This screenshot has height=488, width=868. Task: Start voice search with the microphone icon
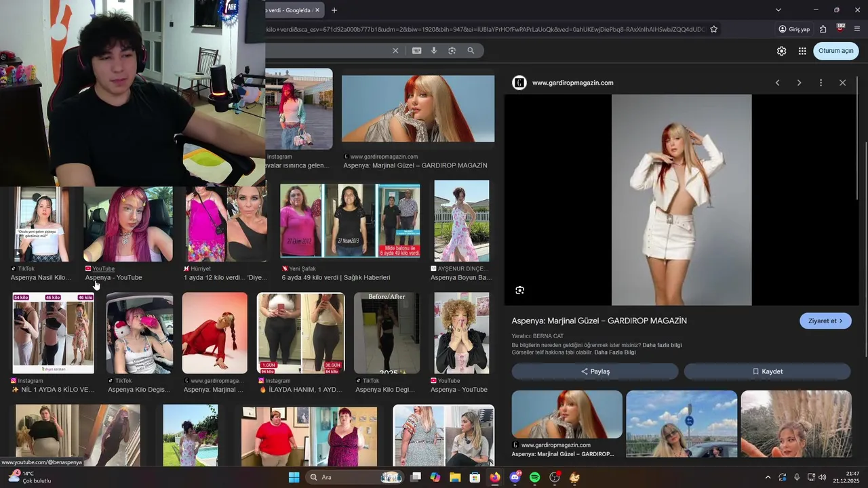click(434, 51)
